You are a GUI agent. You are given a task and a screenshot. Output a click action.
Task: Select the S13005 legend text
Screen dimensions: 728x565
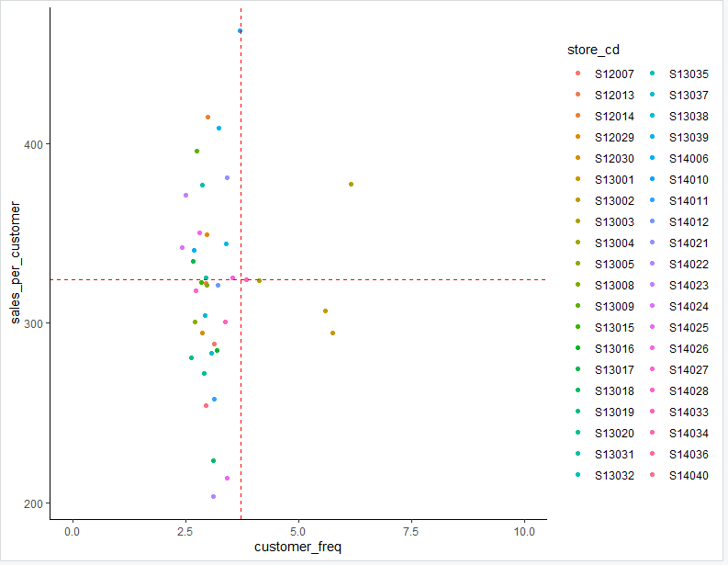point(614,265)
